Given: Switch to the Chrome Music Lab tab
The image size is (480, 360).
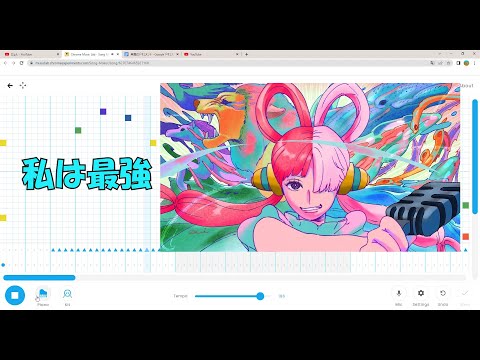Looking at the screenshot, I should click(x=91, y=54).
